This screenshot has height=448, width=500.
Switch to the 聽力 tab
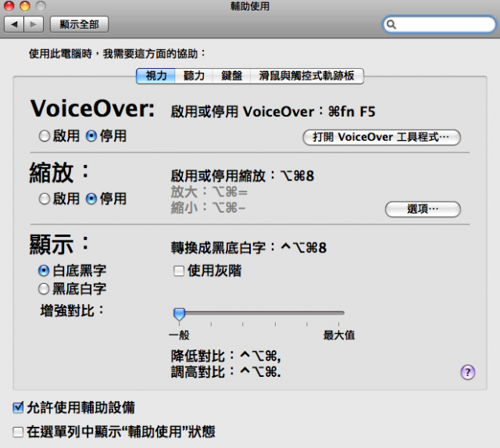click(194, 76)
